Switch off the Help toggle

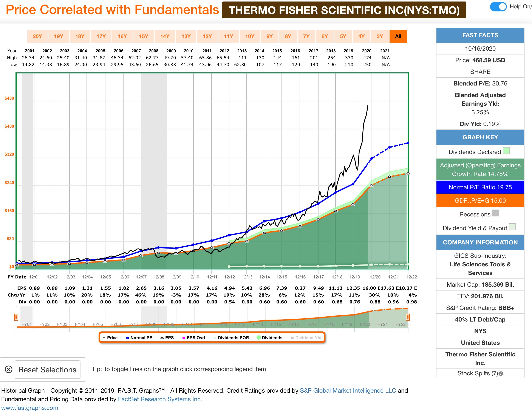498,7
